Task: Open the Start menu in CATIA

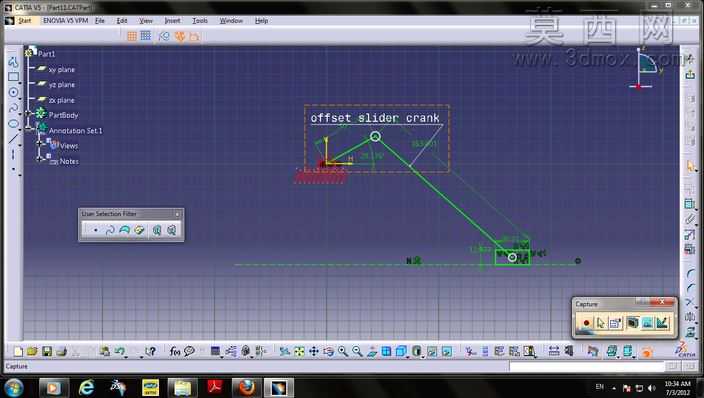Action: 24,21
